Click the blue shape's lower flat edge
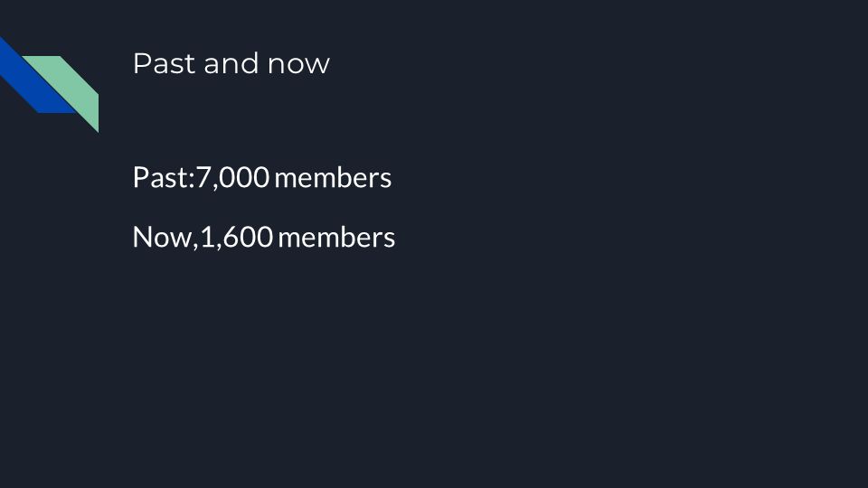The width and height of the screenshot is (868, 488). pos(56,112)
